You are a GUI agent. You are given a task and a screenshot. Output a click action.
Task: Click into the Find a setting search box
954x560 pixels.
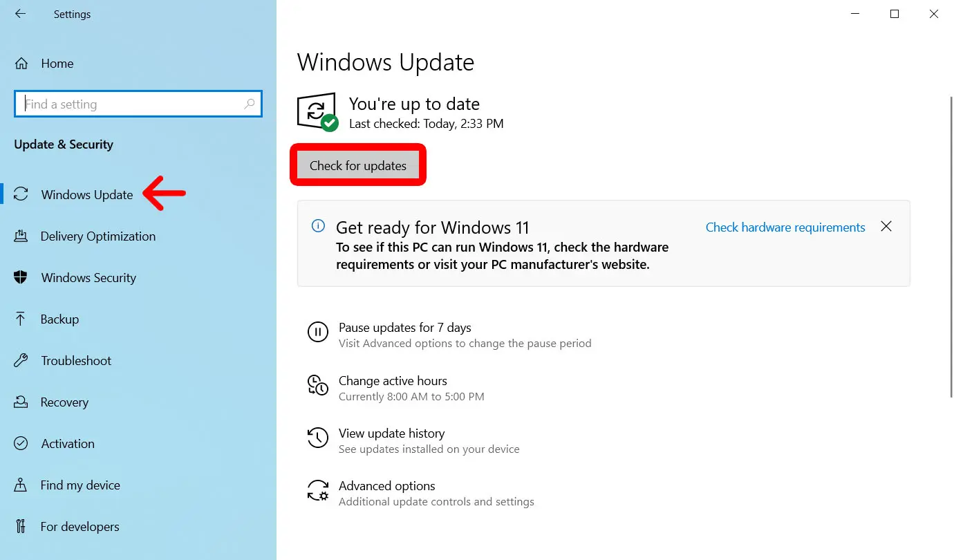138,104
